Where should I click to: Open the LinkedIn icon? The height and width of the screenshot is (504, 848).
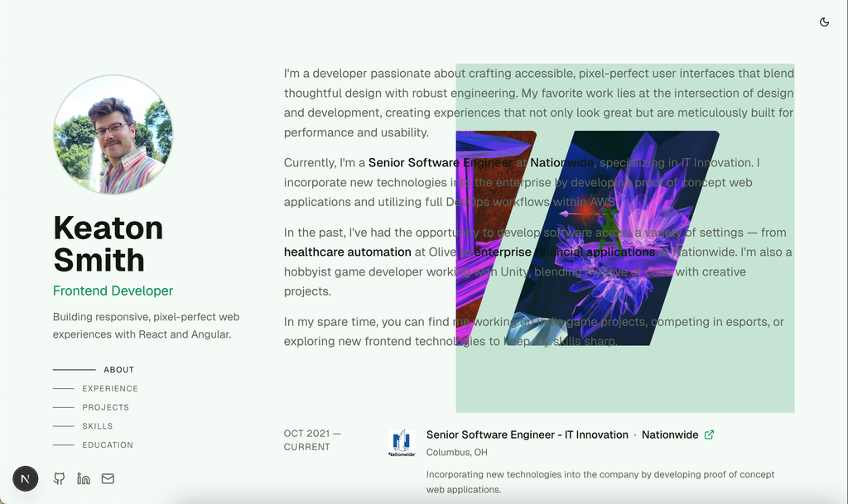pyautogui.click(x=84, y=478)
